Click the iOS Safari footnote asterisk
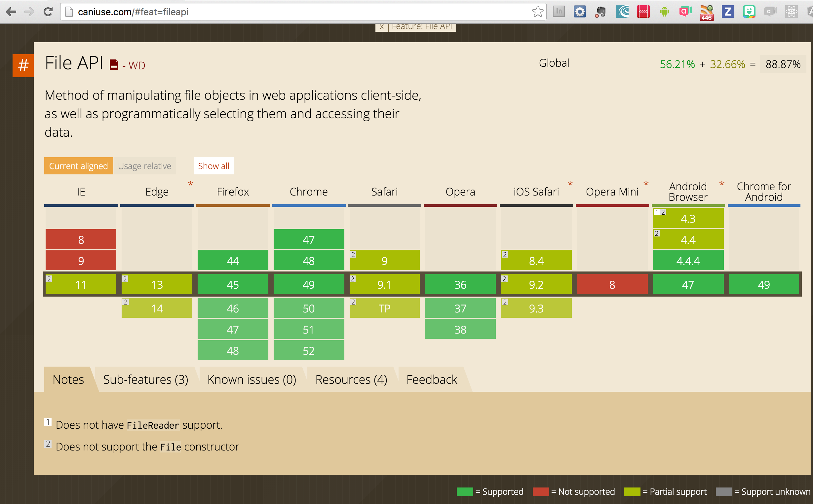The image size is (813, 504). pyautogui.click(x=570, y=184)
